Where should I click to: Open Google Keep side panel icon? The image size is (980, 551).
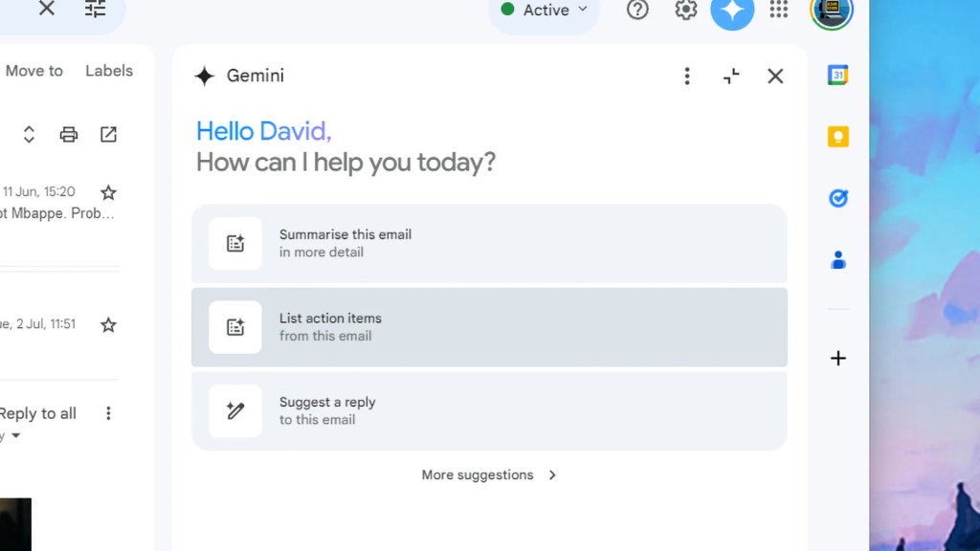pyautogui.click(x=838, y=137)
